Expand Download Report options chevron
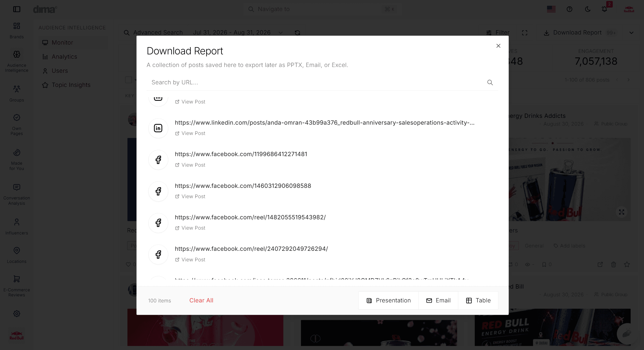The height and width of the screenshot is (350, 644). tap(631, 33)
